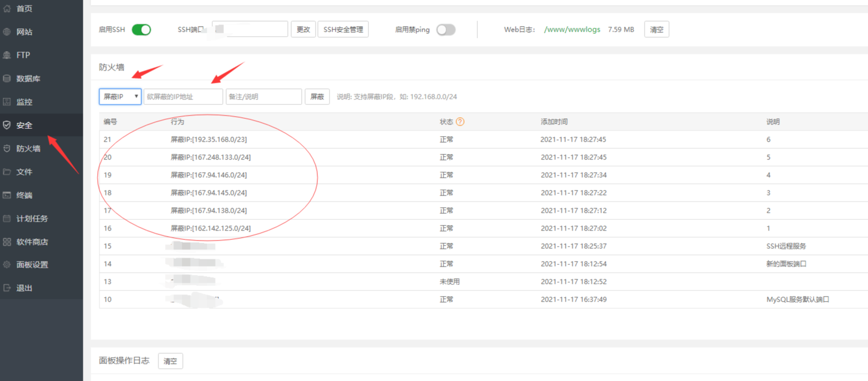868x381 pixels.
Task: Click the 未使用 status in row 13
Action: (450, 282)
